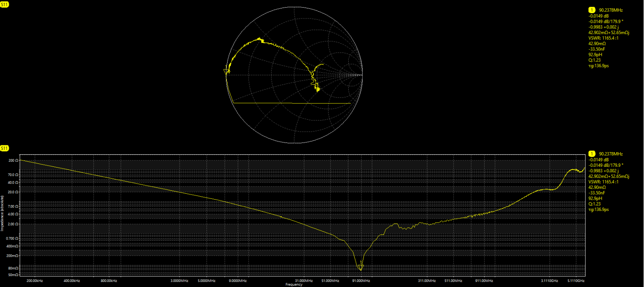The width and height of the screenshot is (644, 287).
Task: Click the VSWR value in the Smith chart readout
Action: (604, 38)
